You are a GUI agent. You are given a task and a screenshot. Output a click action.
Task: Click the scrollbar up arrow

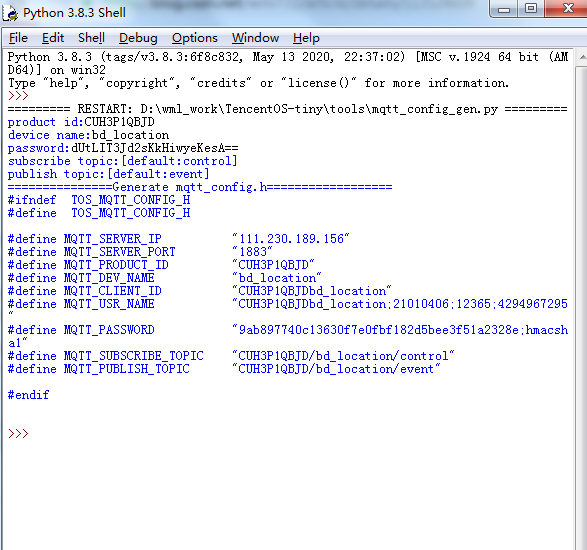click(582, 57)
